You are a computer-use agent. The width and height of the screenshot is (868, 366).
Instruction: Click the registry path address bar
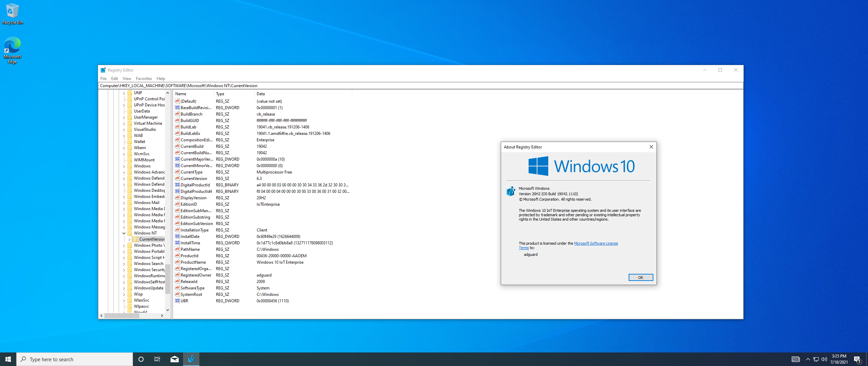420,86
